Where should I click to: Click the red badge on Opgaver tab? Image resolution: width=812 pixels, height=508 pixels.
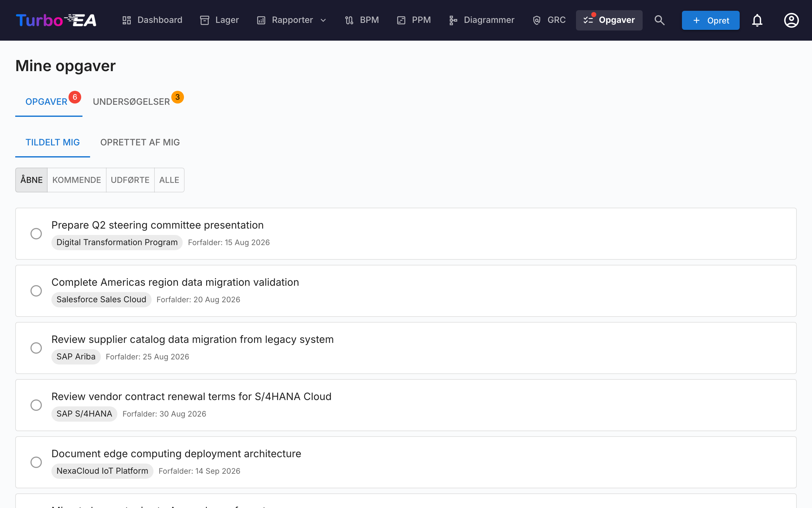point(75,97)
